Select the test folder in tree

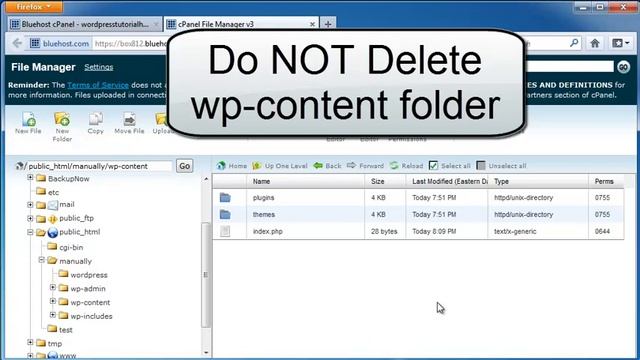point(66,330)
